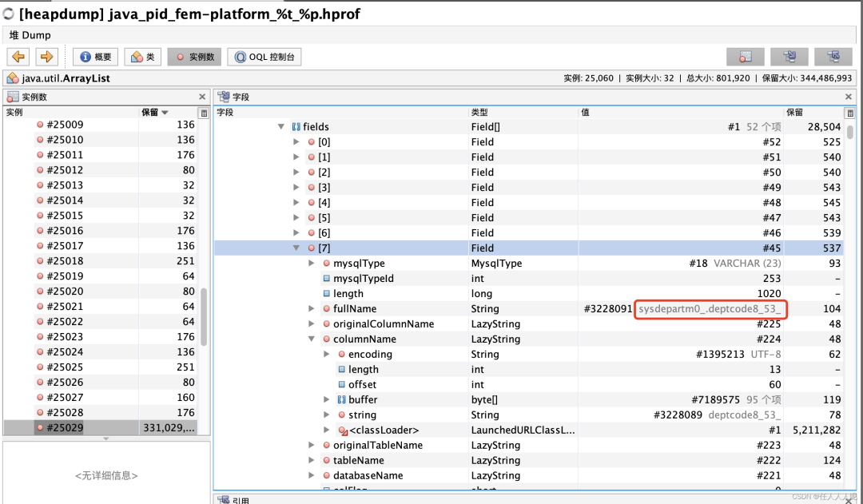The height and width of the screenshot is (504, 863).
Task: Expand the buffer byte array
Action: point(326,399)
